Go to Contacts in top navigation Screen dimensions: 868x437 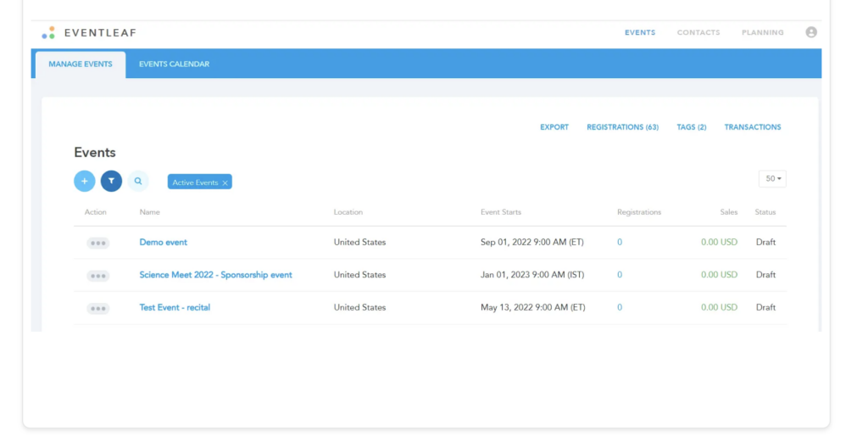698,33
